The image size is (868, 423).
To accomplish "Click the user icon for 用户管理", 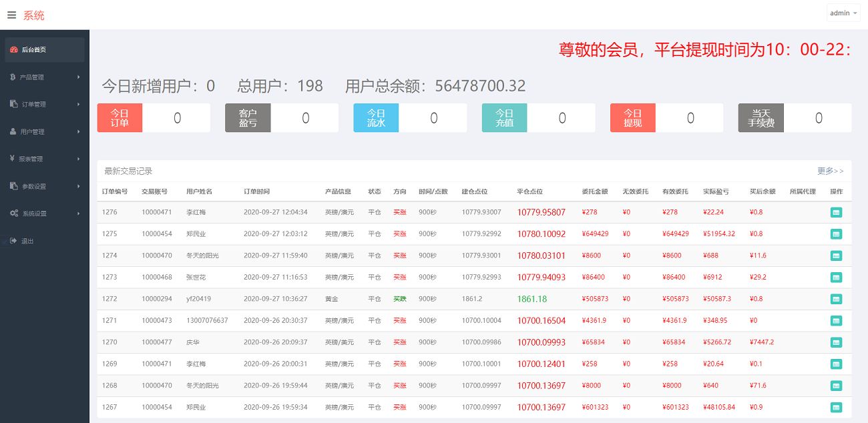I will tap(13, 132).
